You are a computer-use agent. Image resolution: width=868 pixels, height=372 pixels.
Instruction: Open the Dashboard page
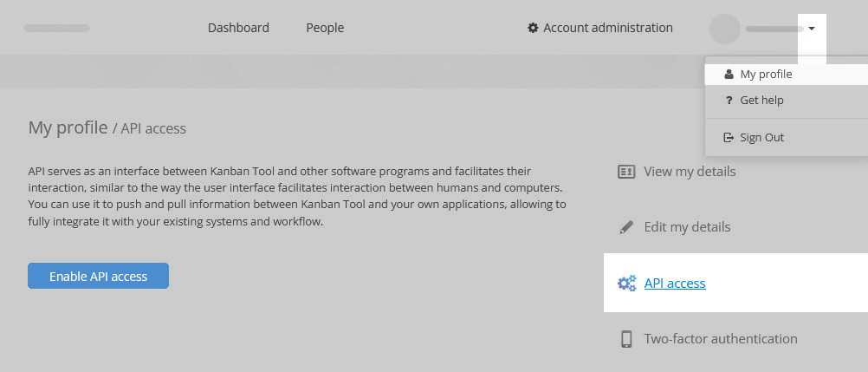tap(238, 28)
